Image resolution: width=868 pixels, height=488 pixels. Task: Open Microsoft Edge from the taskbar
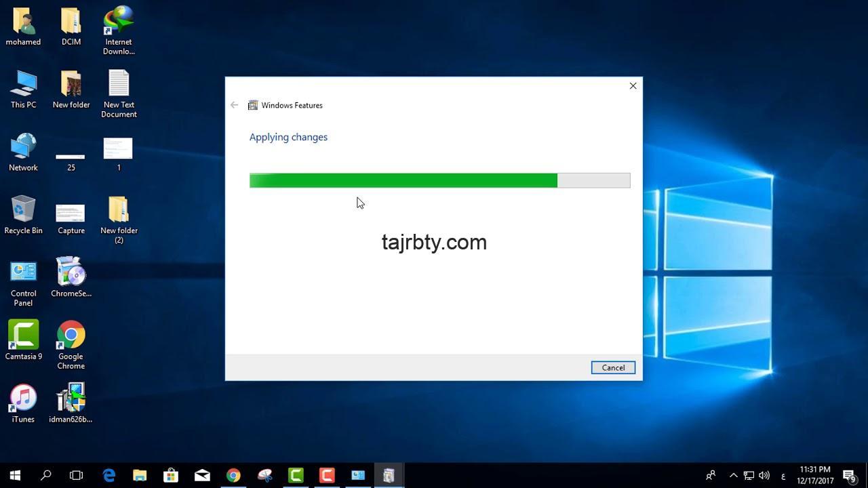coord(108,474)
